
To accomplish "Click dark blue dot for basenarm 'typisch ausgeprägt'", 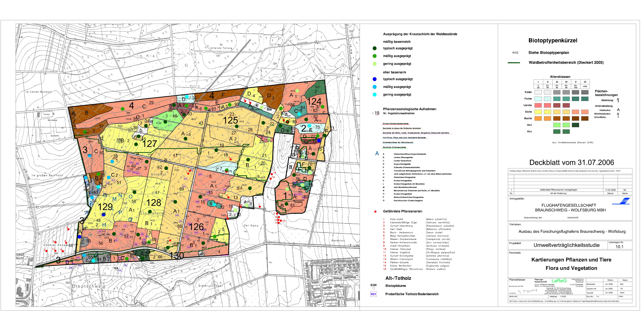I will pos(374,79).
